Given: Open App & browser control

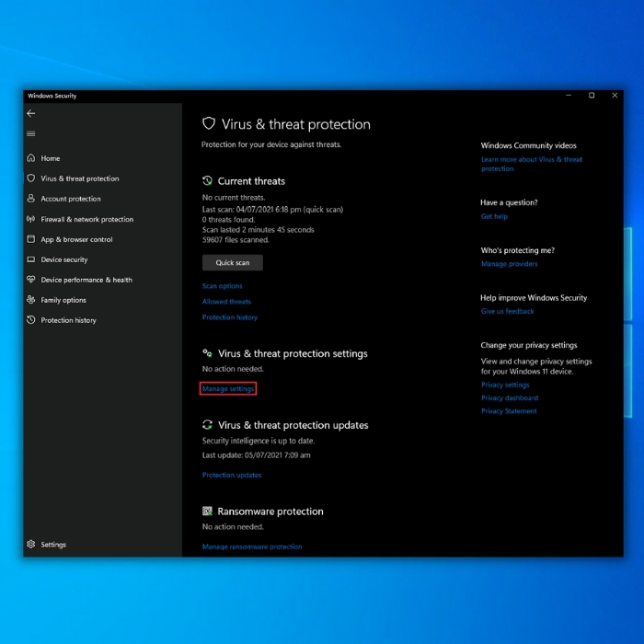Looking at the screenshot, I should [76, 239].
